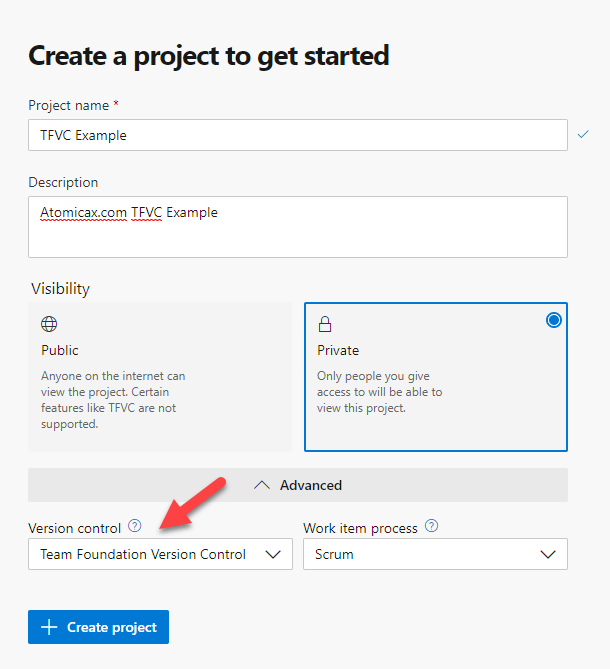610x669 pixels.
Task: Click the lock icon in Private card
Action: [x=325, y=324]
